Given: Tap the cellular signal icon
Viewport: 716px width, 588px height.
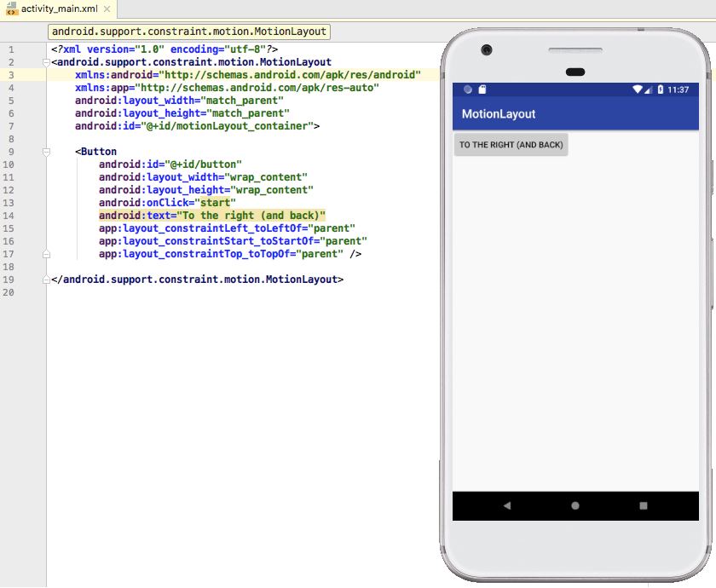Looking at the screenshot, I should [x=648, y=89].
